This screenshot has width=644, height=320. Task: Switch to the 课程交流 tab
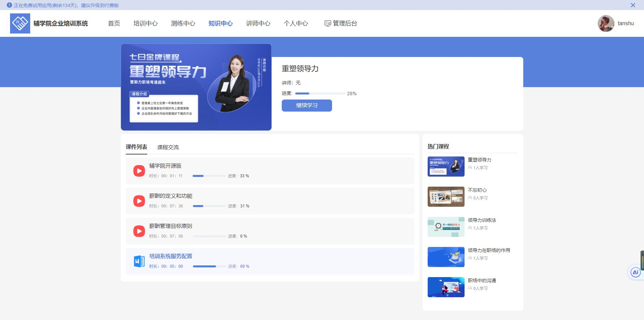(x=168, y=147)
